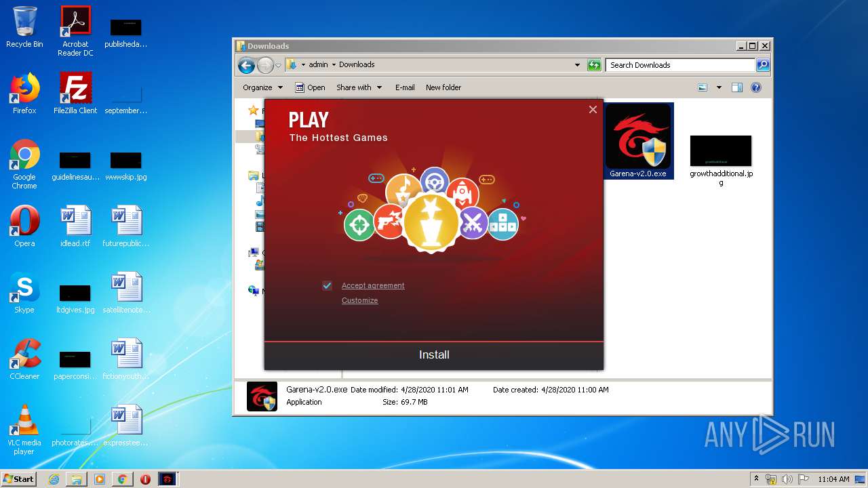The image size is (868, 488).
Task: Select the idlead.rtf desktop file
Action: coord(75,226)
